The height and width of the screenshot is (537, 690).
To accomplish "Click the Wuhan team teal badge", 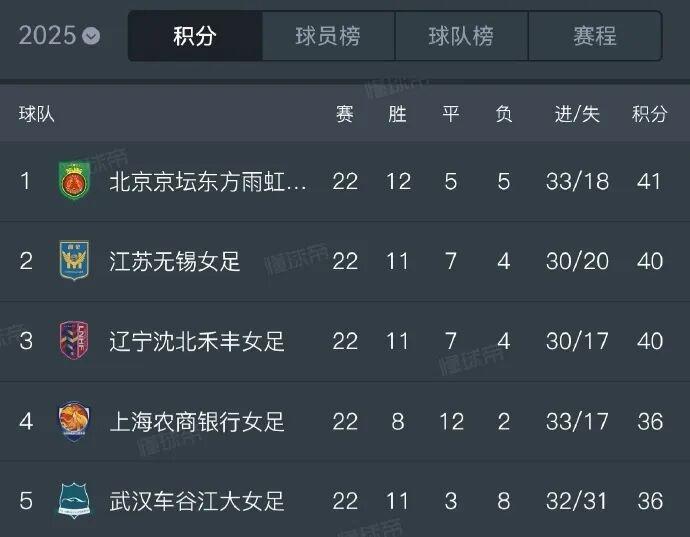I will coord(74,500).
